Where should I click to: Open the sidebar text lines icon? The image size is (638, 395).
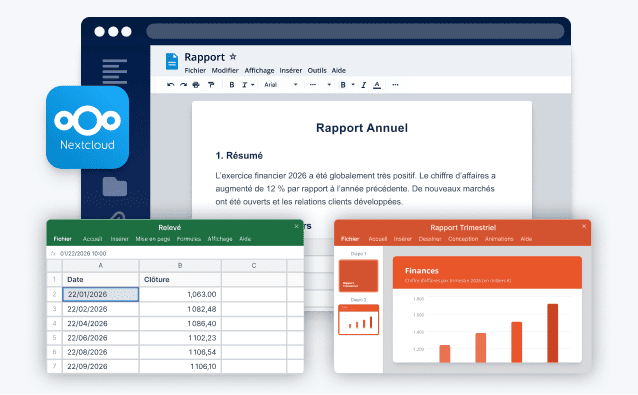pos(115,71)
